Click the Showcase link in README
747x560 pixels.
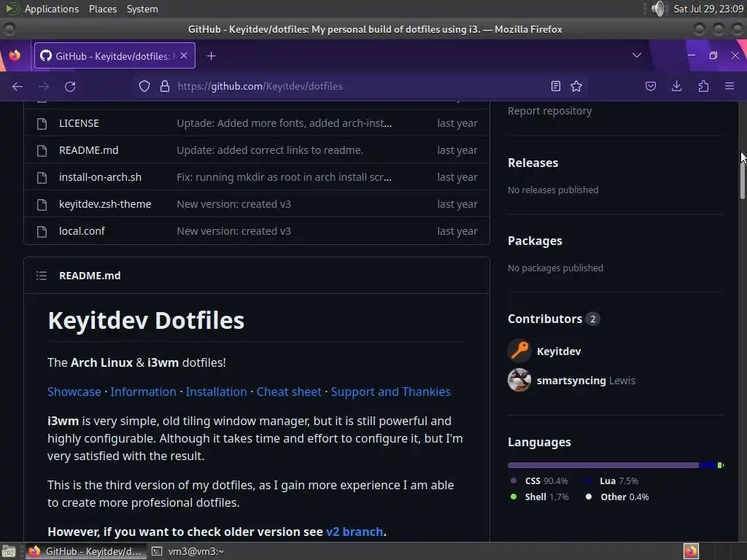pyautogui.click(x=74, y=392)
